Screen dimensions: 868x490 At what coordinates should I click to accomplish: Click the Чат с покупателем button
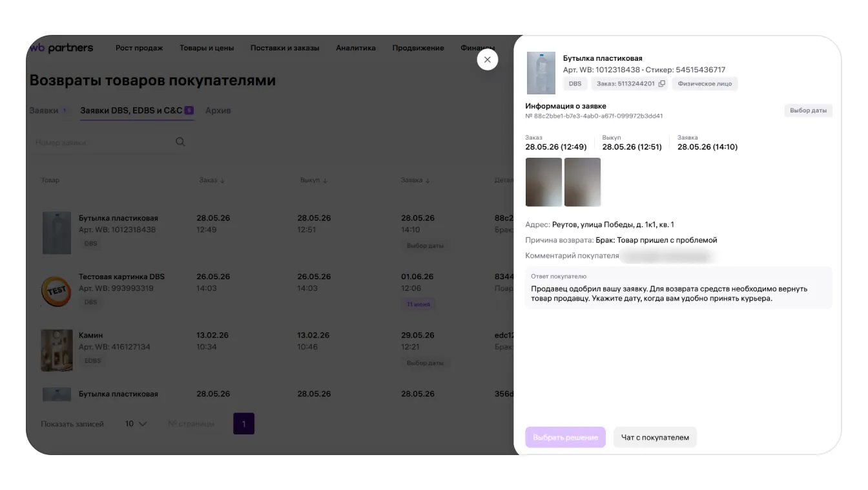pyautogui.click(x=655, y=438)
